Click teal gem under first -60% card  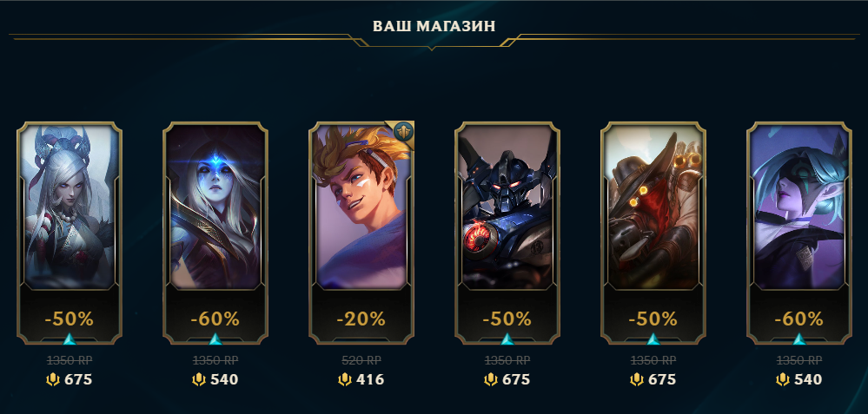[215, 339]
